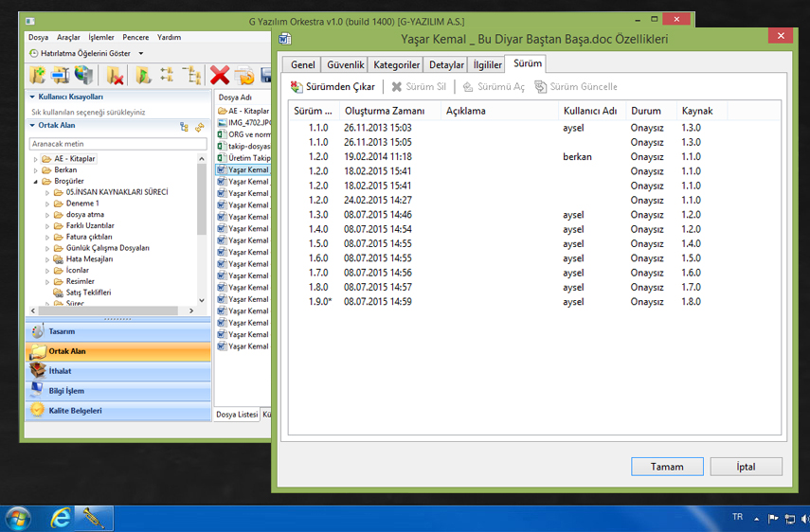This screenshot has width=810, height=532.
Task: Click the tree view icon in Ortak Alan header
Action: (x=184, y=126)
